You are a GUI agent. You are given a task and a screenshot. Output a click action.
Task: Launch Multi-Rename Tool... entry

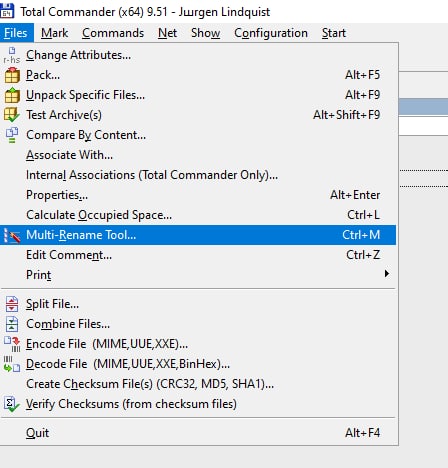click(198, 235)
